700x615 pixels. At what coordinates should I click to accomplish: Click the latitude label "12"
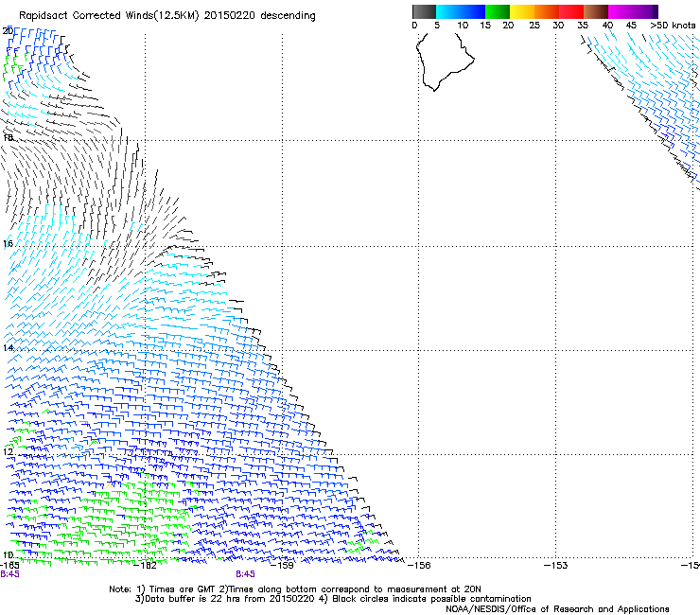[8, 451]
